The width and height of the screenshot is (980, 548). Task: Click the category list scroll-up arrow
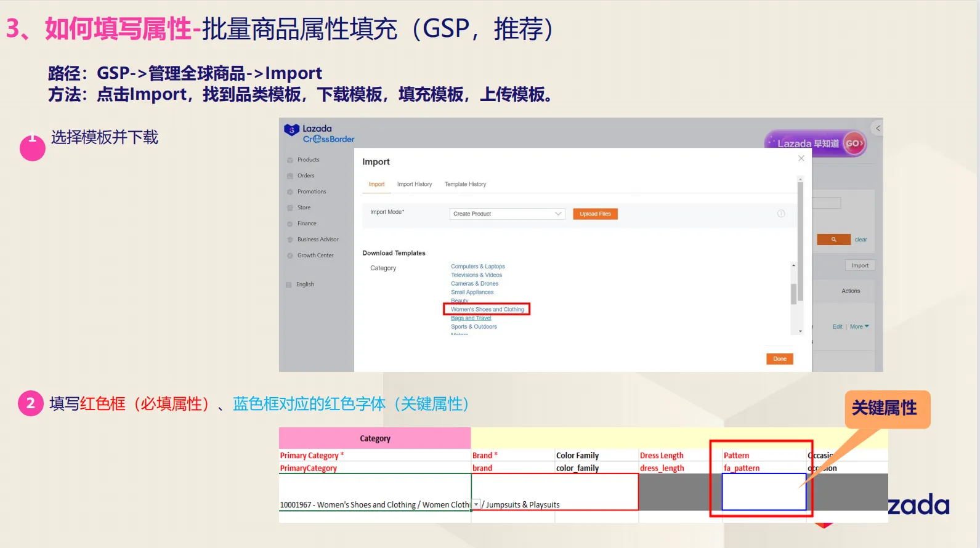pos(793,265)
